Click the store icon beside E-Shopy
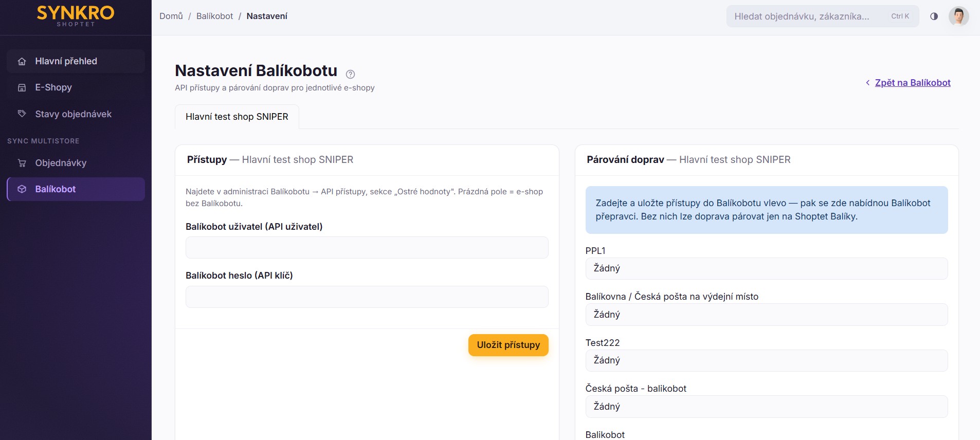Screen dimensions: 980x440 coord(22,87)
